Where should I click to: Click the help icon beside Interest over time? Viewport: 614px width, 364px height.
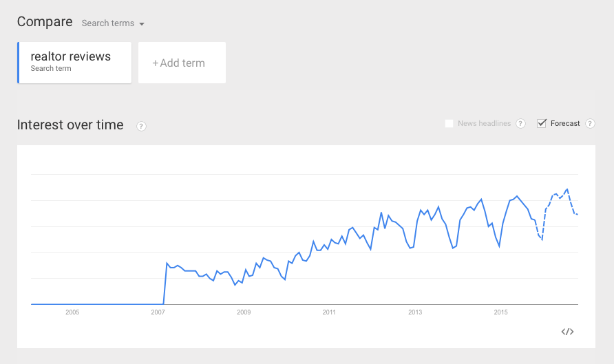(141, 126)
